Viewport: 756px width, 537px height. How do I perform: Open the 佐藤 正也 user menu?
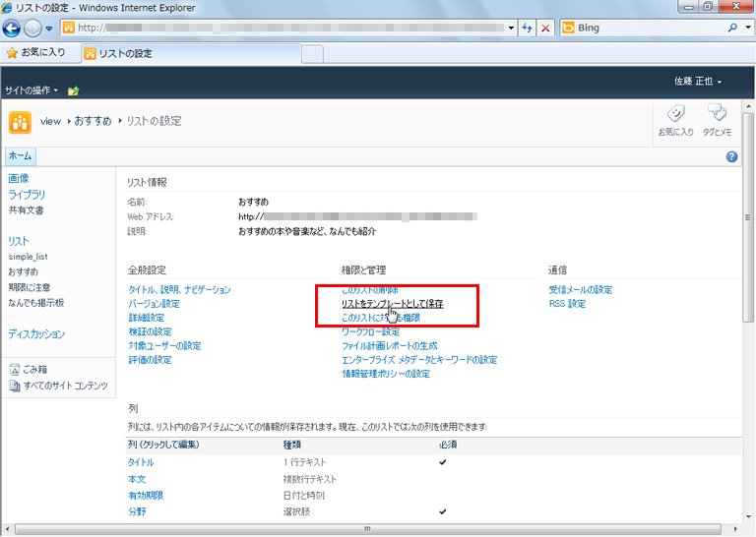698,82
